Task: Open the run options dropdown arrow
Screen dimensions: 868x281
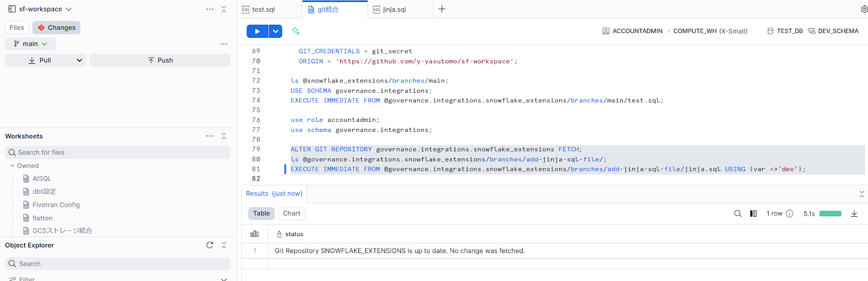Action: pos(276,31)
